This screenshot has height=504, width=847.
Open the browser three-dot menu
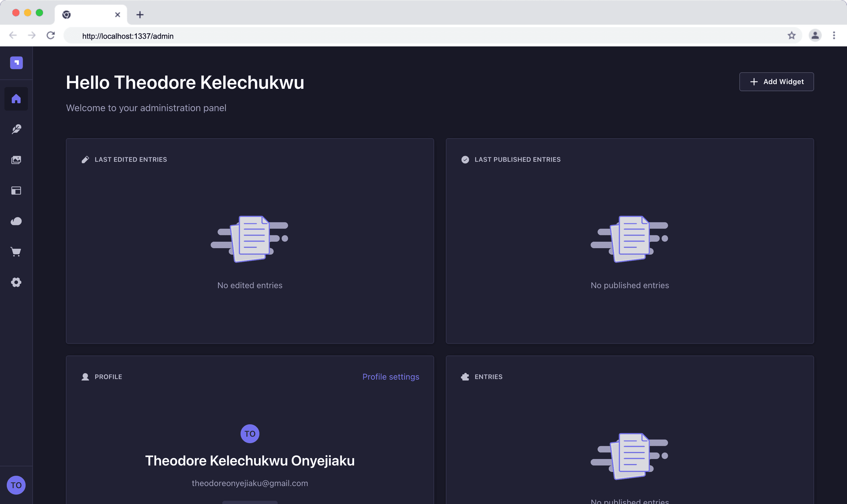click(x=834, y=35)
